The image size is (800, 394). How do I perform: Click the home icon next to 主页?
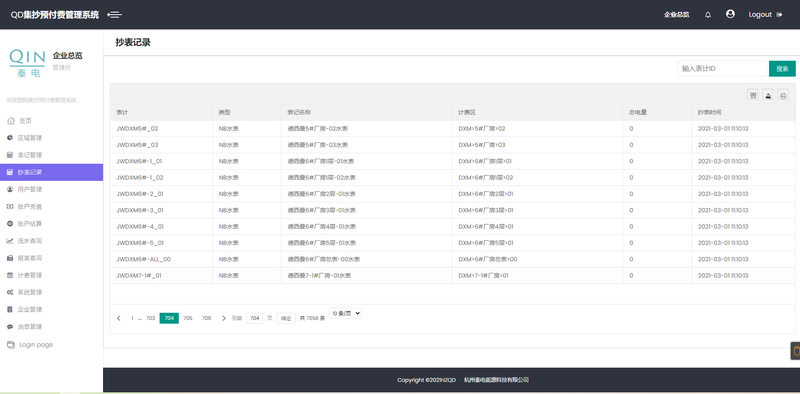11,121
